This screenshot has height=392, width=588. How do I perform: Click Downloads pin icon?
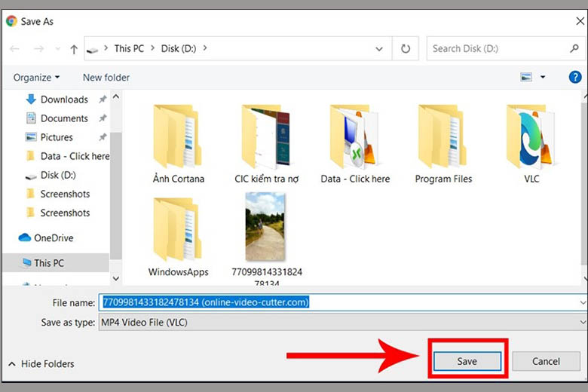coord(103,100)
